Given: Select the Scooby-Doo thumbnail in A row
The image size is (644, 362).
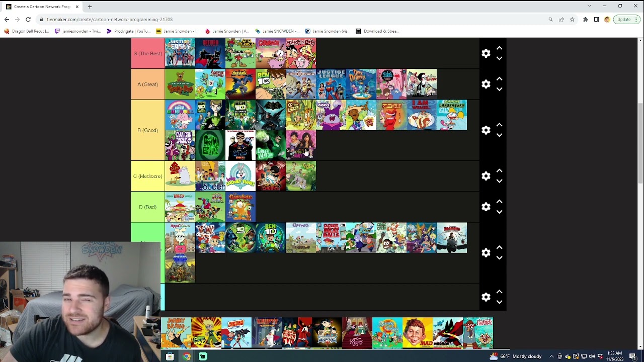Looking at the screenshot, I should pyautogui.click(x=180, y=84).
